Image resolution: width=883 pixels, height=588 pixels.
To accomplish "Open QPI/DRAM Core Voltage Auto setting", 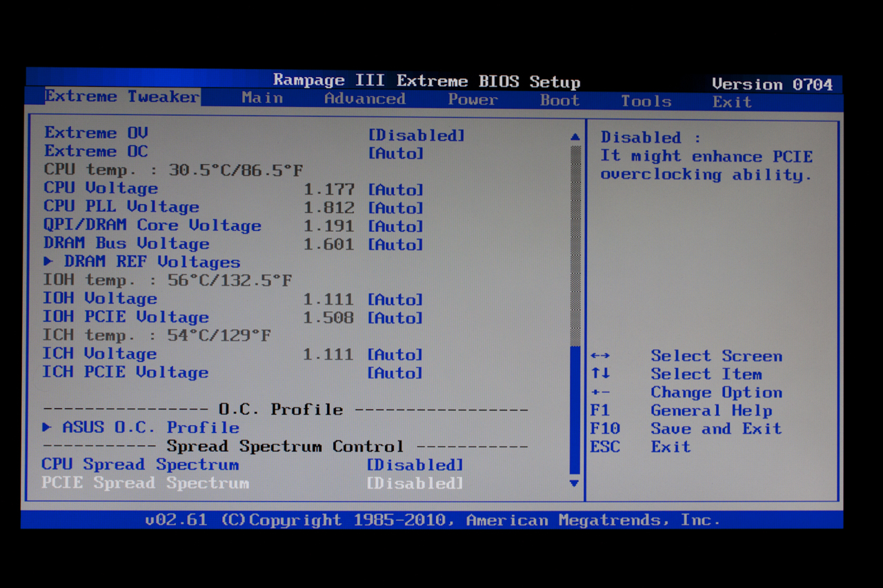I will coord(395,226).
